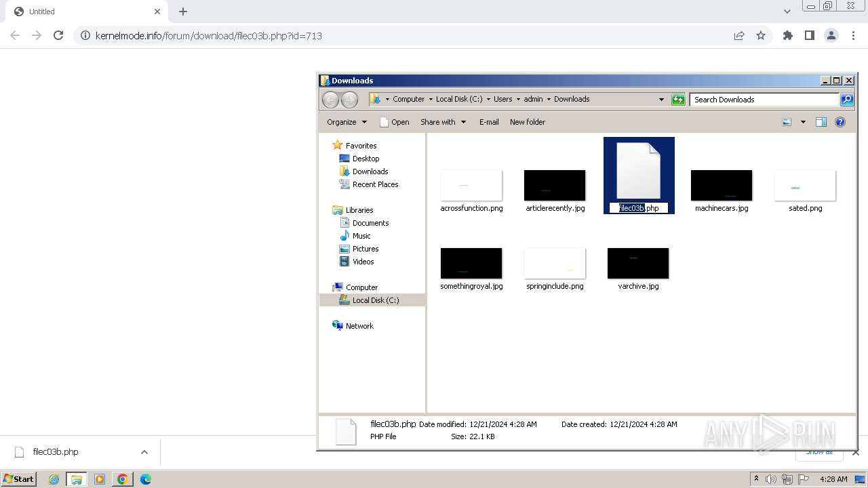This screenshot has width=868, height=488.
Task: Select varchive.jpg thumbnail
Action: click(638, 264)
